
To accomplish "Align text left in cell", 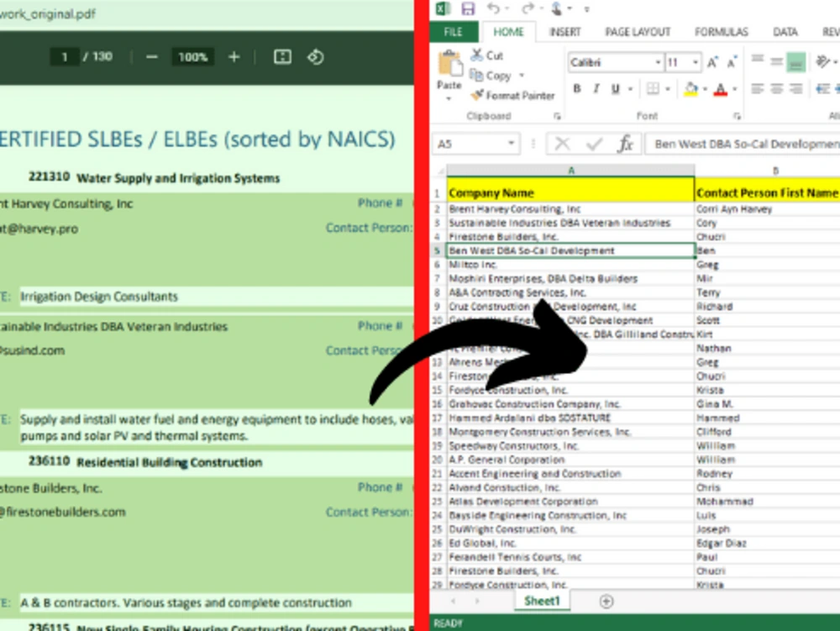I will pyautogui.click(x=757, y=89).
